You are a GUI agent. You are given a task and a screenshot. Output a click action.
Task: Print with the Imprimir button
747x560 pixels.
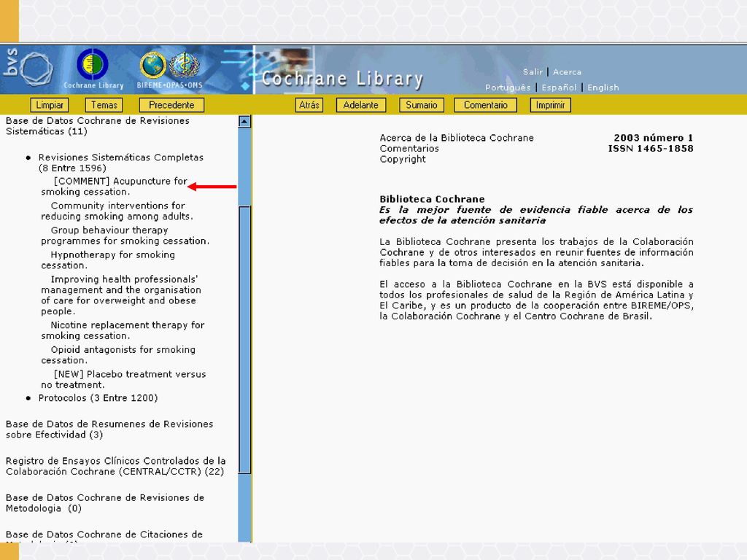[x=550, y=105]
